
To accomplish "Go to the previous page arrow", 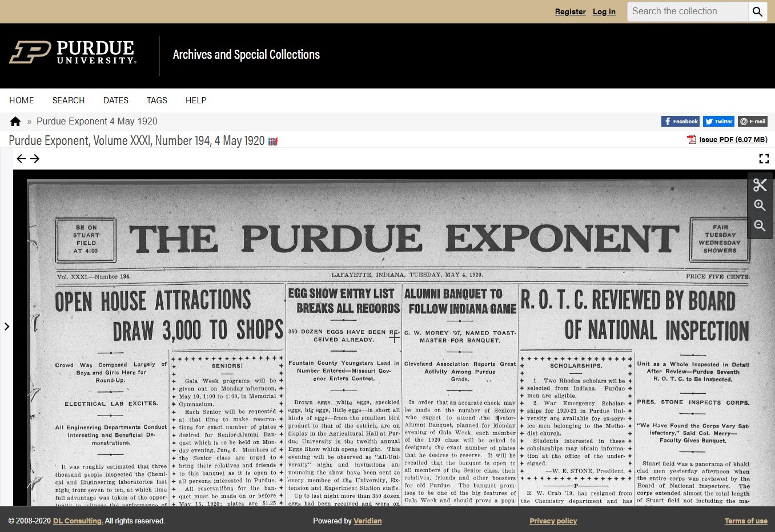I will [x=21, y=159].
